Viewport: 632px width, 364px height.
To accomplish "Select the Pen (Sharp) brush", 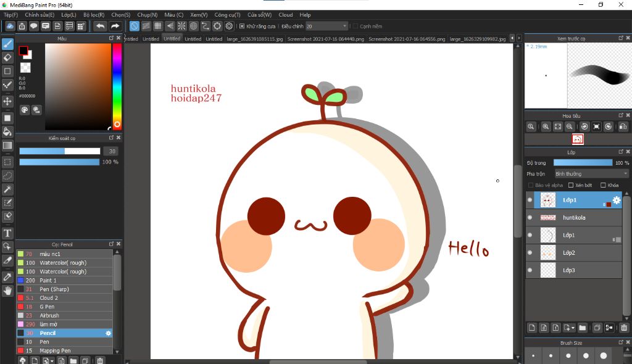I will click(x=64, y=289).
